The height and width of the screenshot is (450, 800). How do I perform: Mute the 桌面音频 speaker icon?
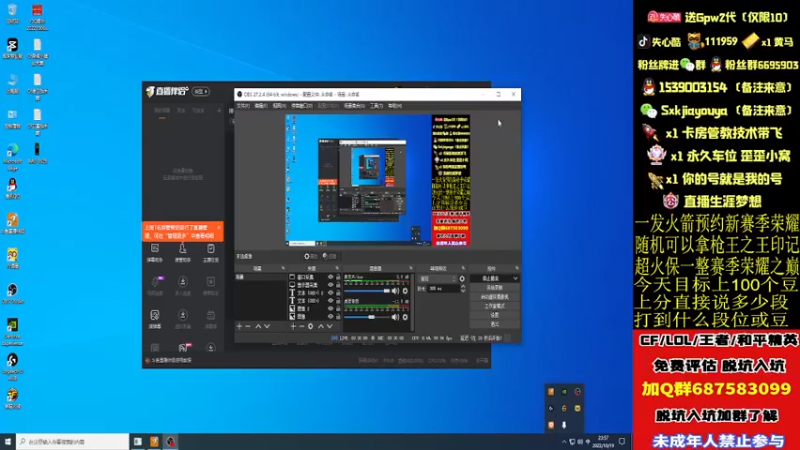tap(395, 317)
